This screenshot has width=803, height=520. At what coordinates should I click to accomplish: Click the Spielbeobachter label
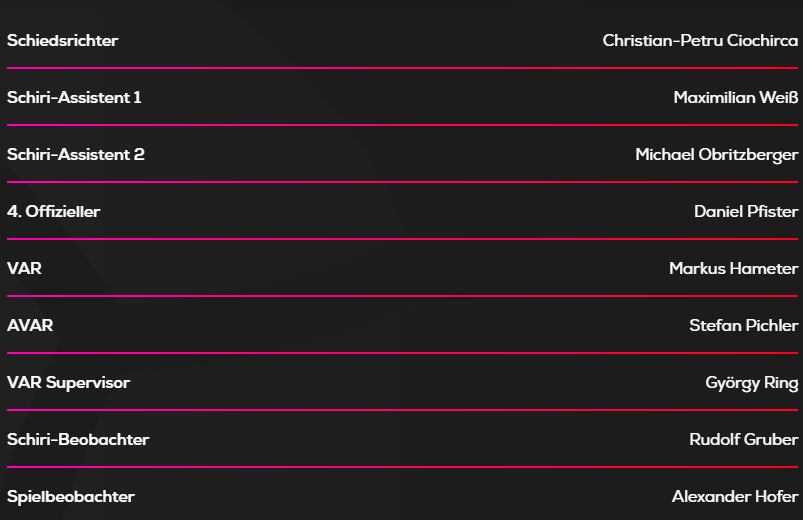71,497
